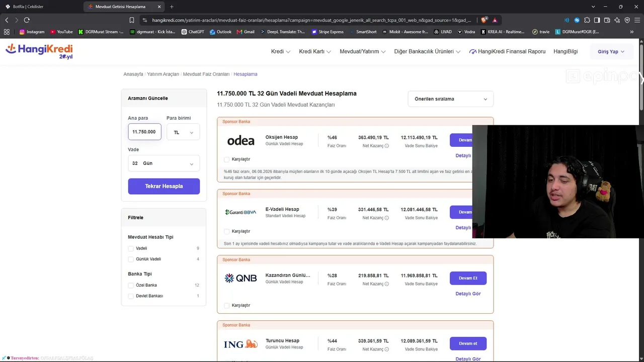Click the Ana para amount input field
The image size is (644, 362).
click(x=144, y=132)
